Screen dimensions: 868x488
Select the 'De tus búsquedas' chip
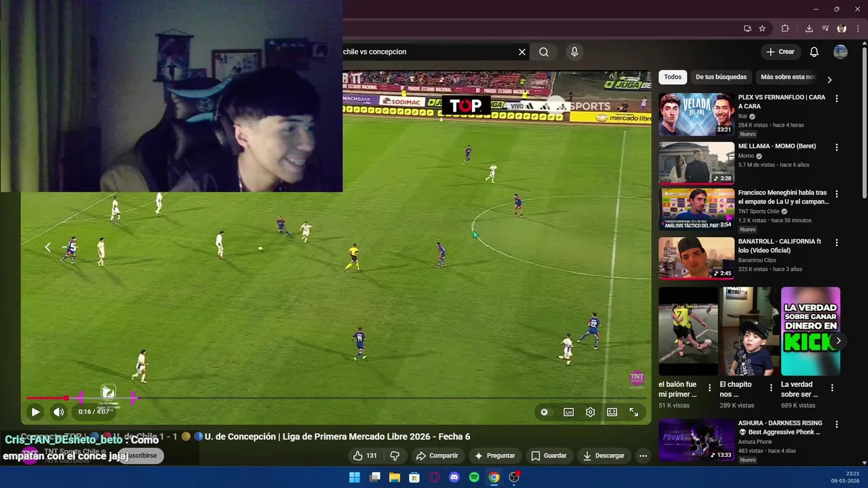point(721,77)
